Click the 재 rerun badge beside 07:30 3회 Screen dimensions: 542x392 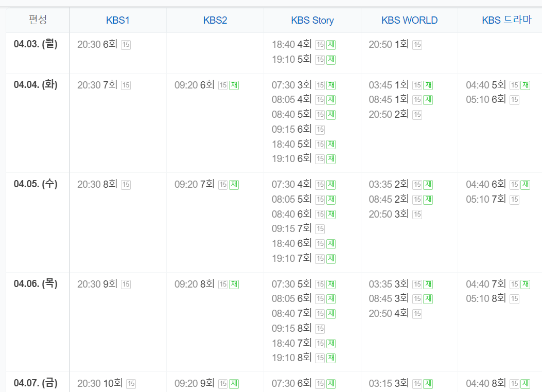point(331,85)
